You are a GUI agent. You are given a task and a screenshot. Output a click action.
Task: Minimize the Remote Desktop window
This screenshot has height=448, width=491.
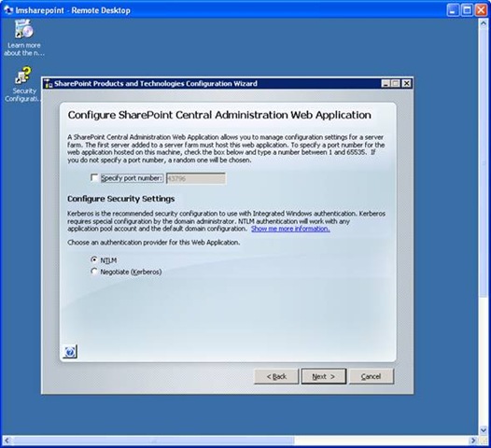point(453,10)
